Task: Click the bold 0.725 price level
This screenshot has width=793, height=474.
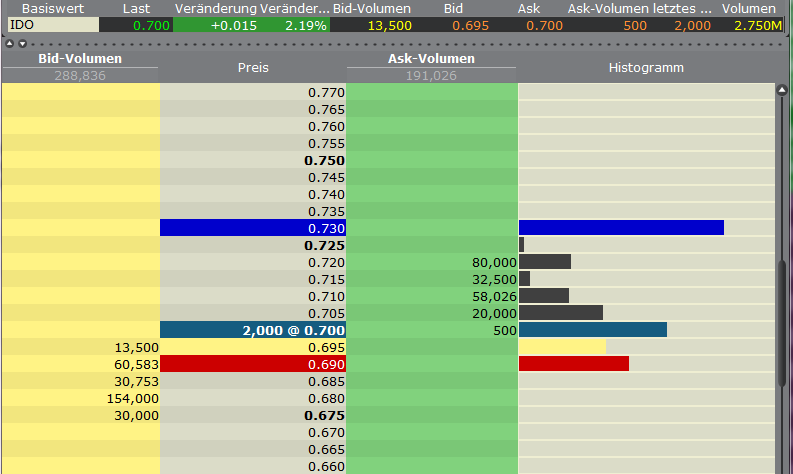Action: (x=324, y=245)
